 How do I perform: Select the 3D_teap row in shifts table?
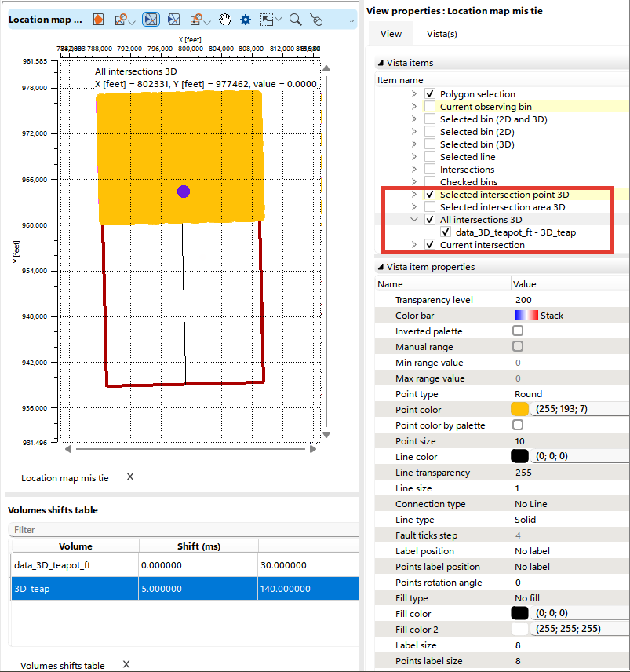click(x=76, y=588)
